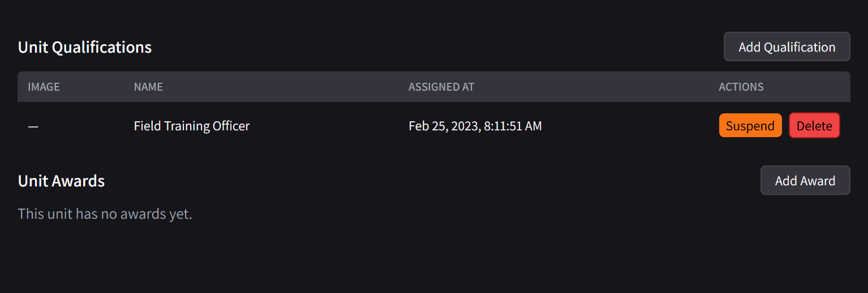Click the Add Qualification button

[787, 47]
